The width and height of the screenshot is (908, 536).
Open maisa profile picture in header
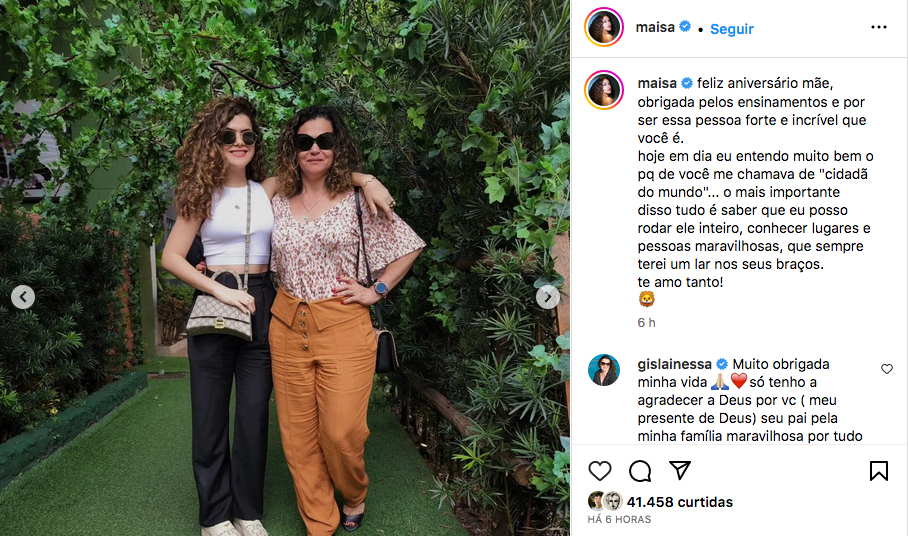coord(603,27)
